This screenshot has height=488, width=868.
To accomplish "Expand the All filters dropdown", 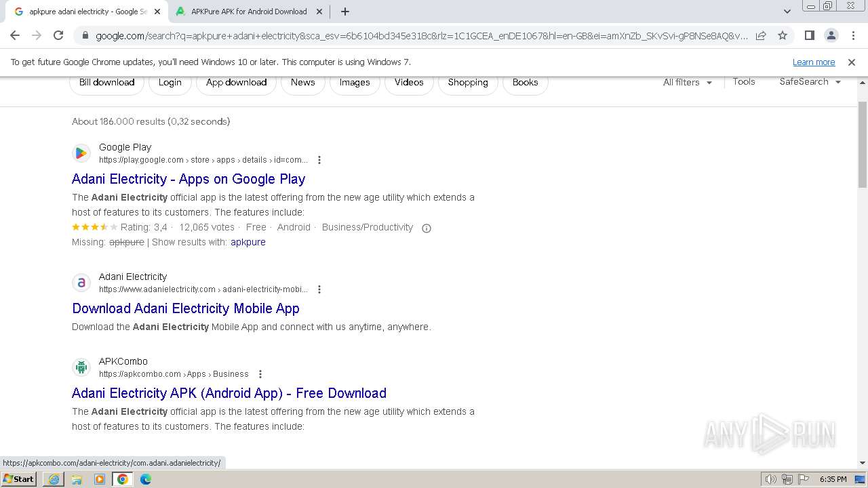I will click(x=688, y=82).
